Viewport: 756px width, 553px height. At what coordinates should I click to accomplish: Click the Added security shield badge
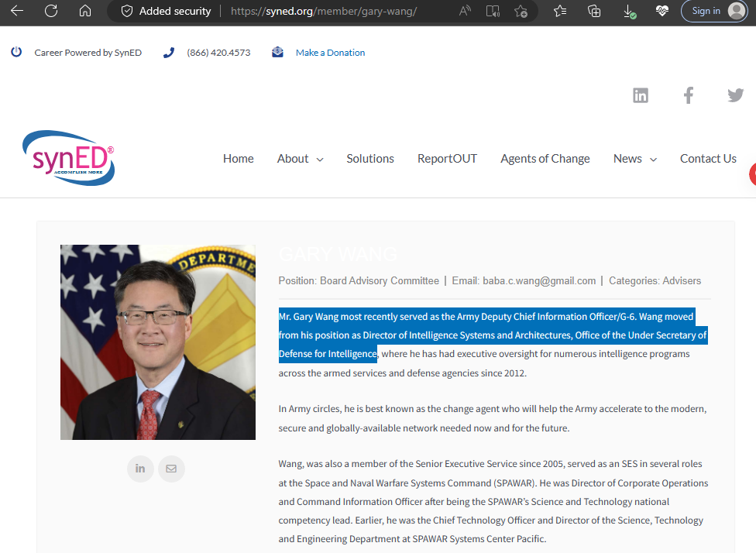167,11
